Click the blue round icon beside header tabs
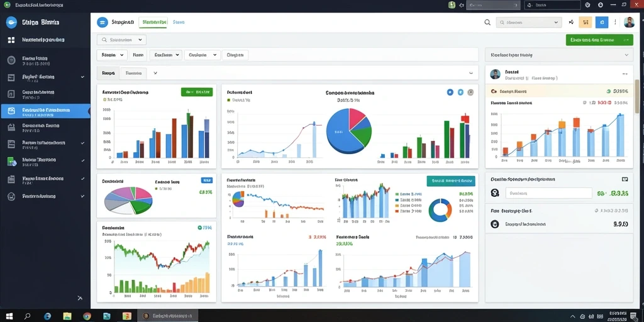644x322 pixels. coord(103,22)
